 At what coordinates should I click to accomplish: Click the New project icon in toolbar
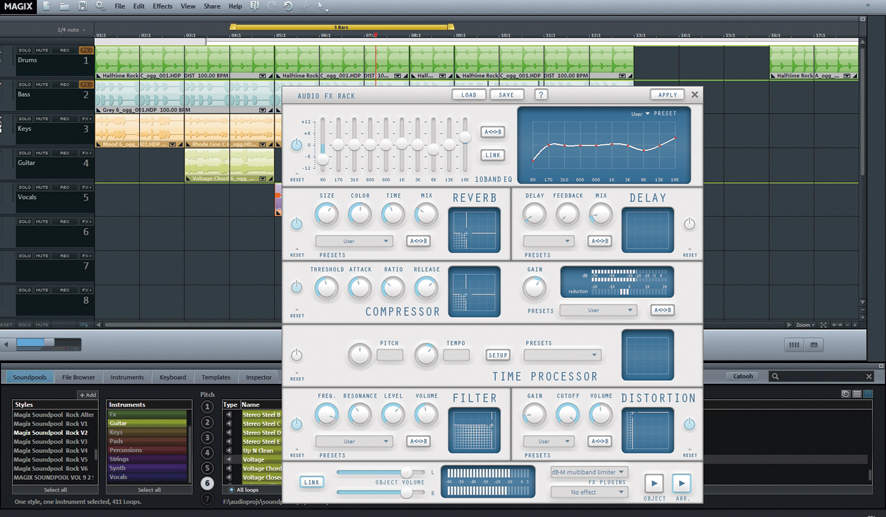click(46, 6)
